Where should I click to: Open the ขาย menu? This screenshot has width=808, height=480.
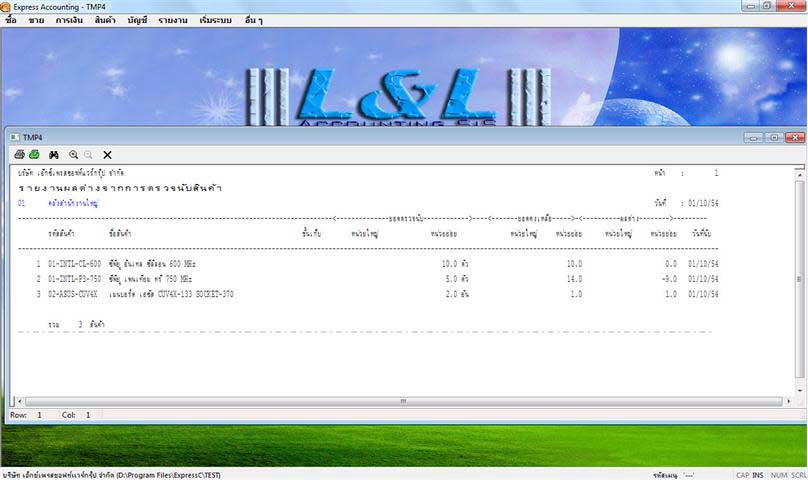point(36,20)
